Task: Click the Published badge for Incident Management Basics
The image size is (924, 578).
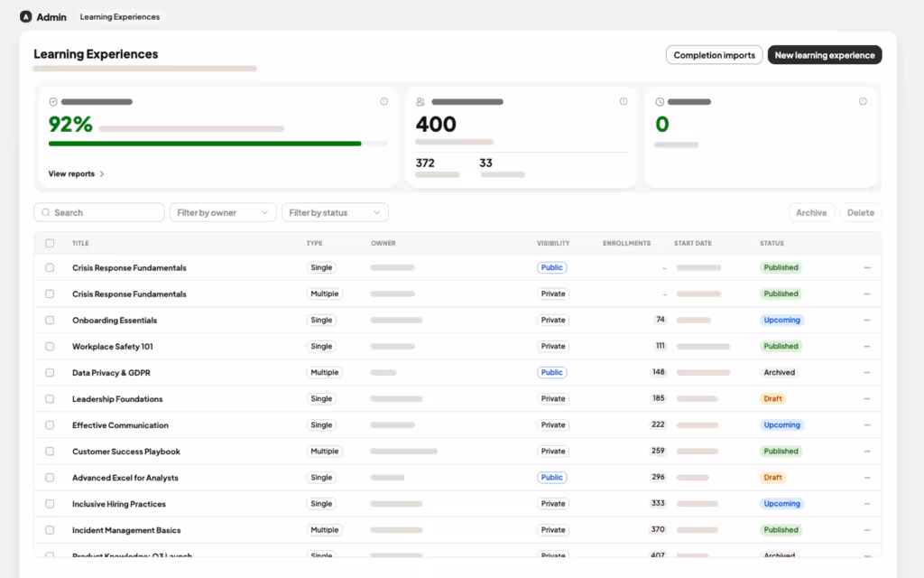Action: point(781,530)
